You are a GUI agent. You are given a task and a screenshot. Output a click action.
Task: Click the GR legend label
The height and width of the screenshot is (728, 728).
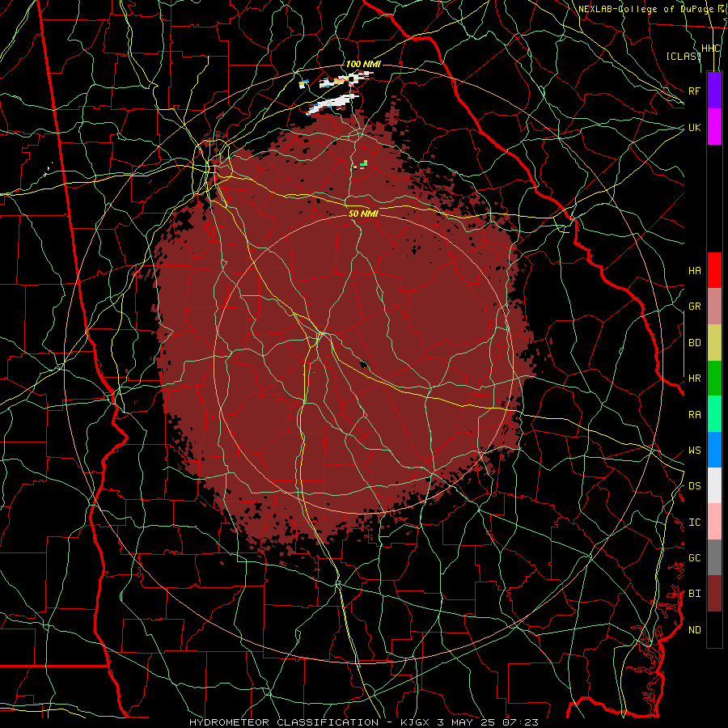pyautogui.click(x=694, y=307)
